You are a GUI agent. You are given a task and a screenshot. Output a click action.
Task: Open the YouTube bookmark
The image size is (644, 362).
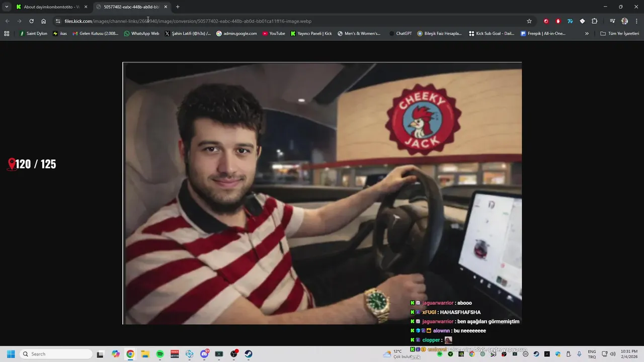(x=273, y=34)
